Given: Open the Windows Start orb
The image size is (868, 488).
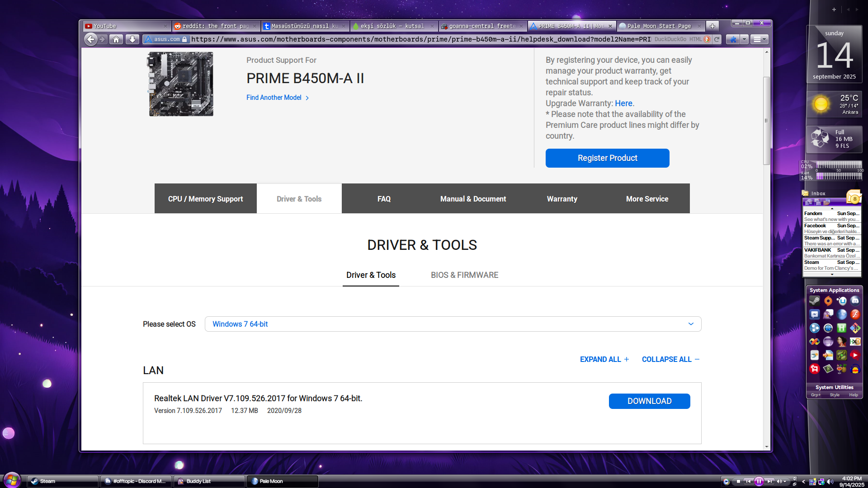Looking at the screenshot, I should (x=12, y=480).
